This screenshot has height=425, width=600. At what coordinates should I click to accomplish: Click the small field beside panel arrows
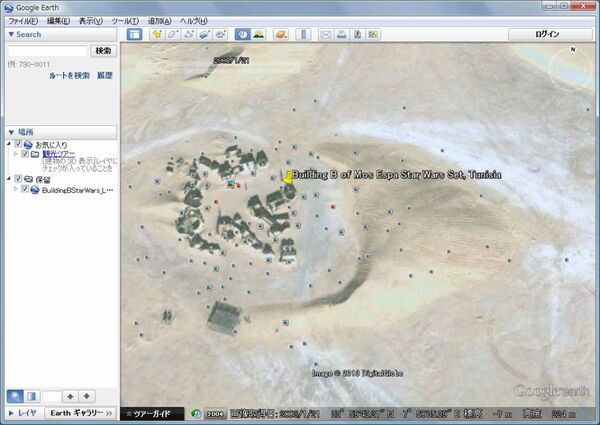pyautogui.click(x=52, y=396)
